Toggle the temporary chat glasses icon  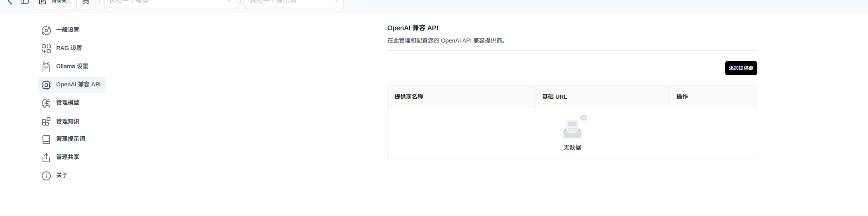[86, 2]
